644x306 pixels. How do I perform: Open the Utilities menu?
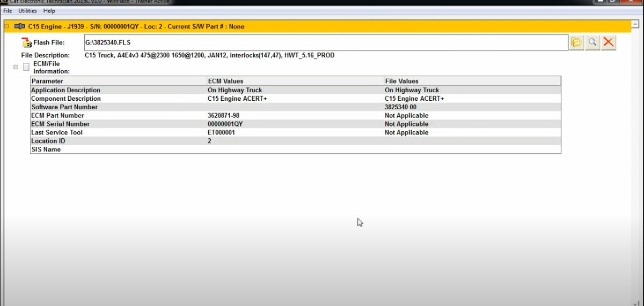tap(27, 11)
